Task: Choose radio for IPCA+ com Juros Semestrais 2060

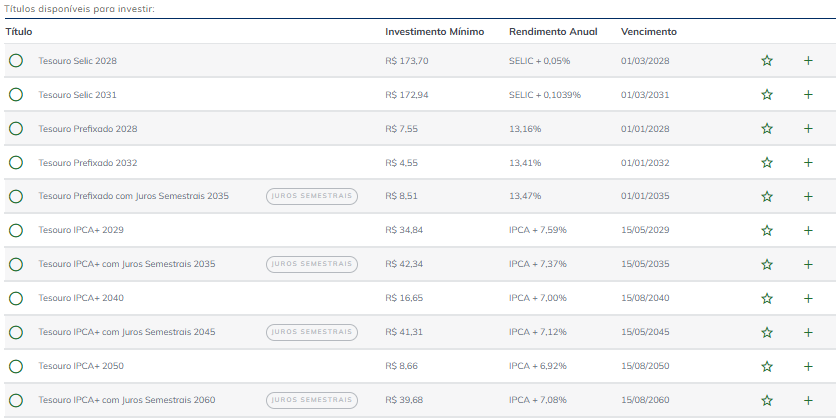Action: [x=16, y=400]
